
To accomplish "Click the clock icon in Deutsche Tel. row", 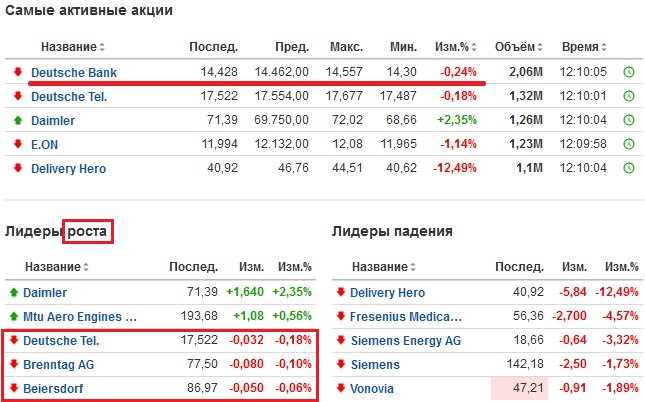I will 629,96.
